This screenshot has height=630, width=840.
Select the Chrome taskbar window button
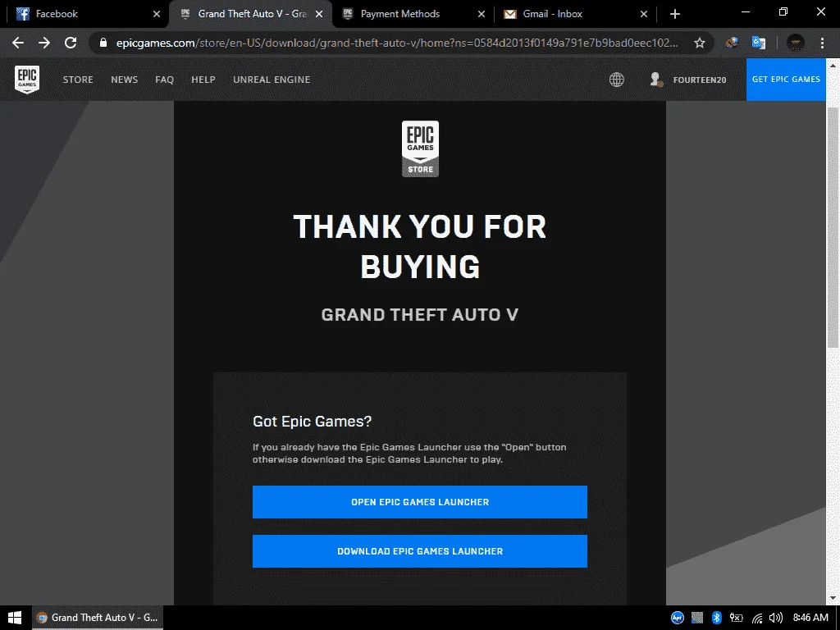click(98, 618)
